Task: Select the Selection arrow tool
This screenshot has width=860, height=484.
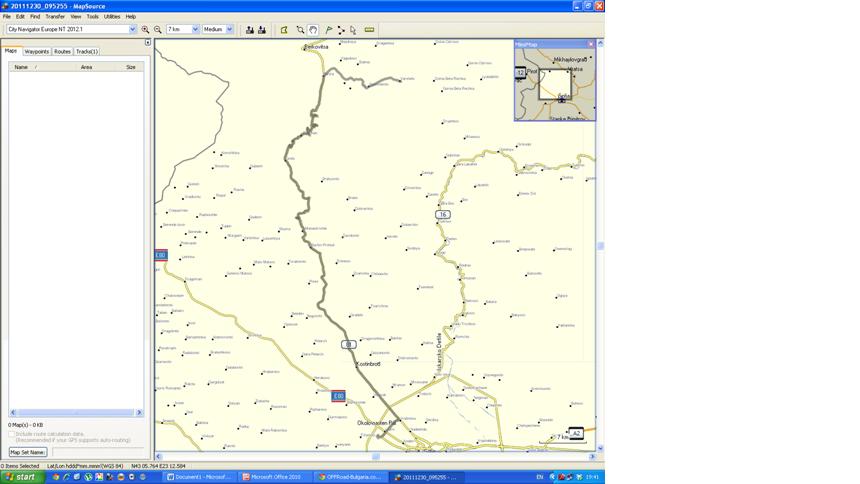Action: click(x=353, y=30)
